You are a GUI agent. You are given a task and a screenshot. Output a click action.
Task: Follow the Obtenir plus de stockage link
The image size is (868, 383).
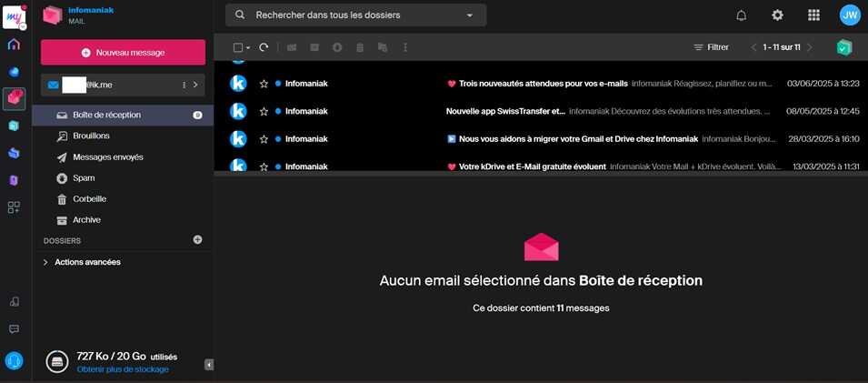tap(123, 369)
